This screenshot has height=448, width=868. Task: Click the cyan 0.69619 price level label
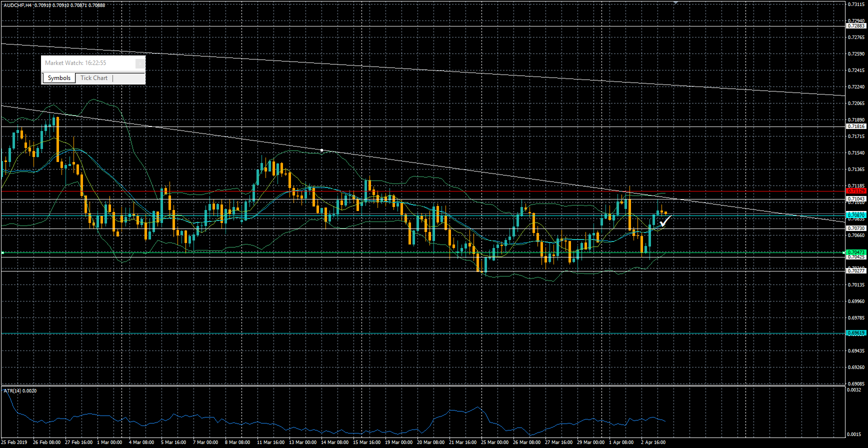[856, 333]
